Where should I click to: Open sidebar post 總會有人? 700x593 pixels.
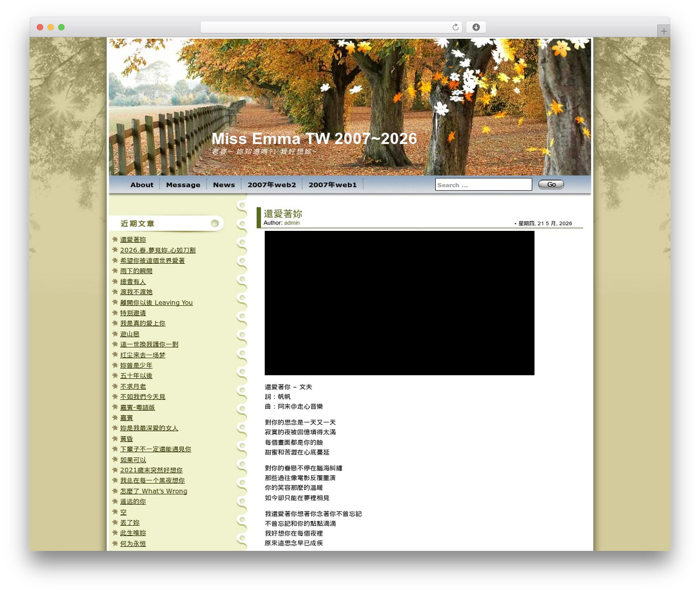tap(133, 282)
